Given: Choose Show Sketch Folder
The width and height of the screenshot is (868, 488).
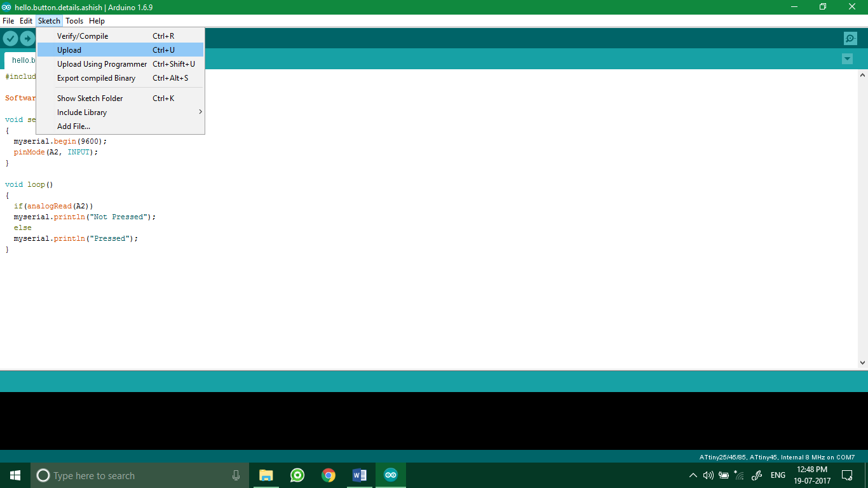Looking at the screenshot, I should click(120, 98).
